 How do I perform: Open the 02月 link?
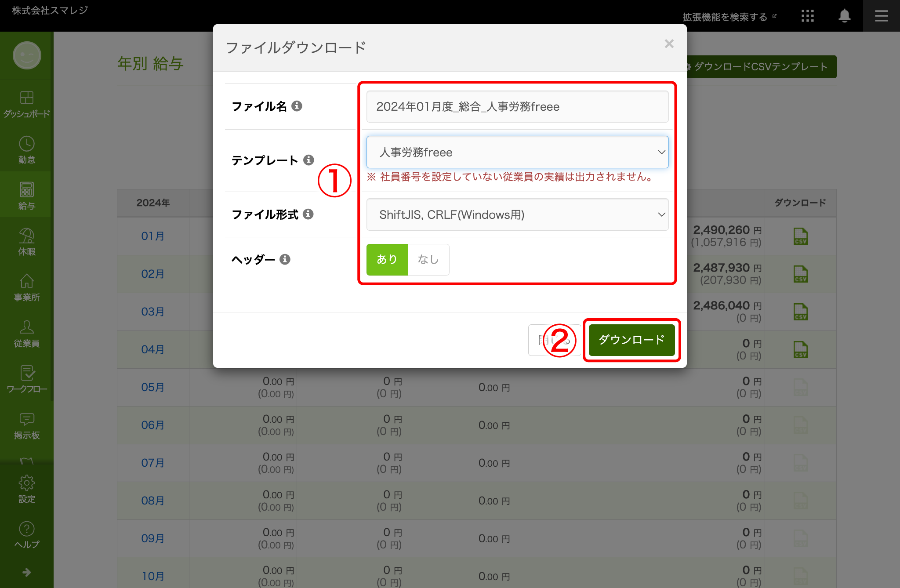[x=153, y=274]
